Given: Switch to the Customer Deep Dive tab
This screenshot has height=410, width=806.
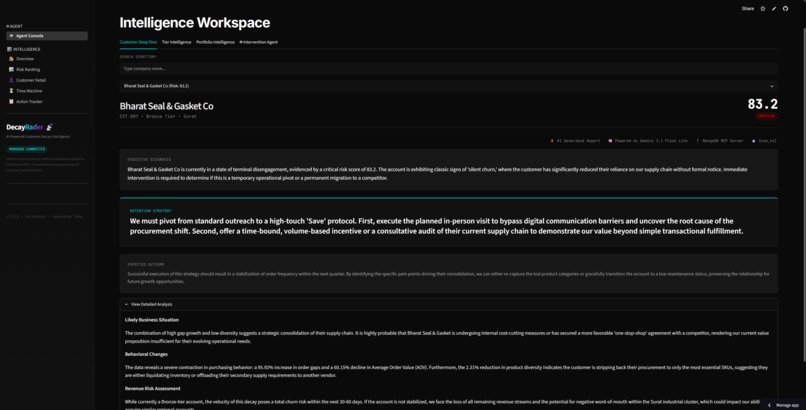Looking at the screenshot, I should tap(138, 42).
